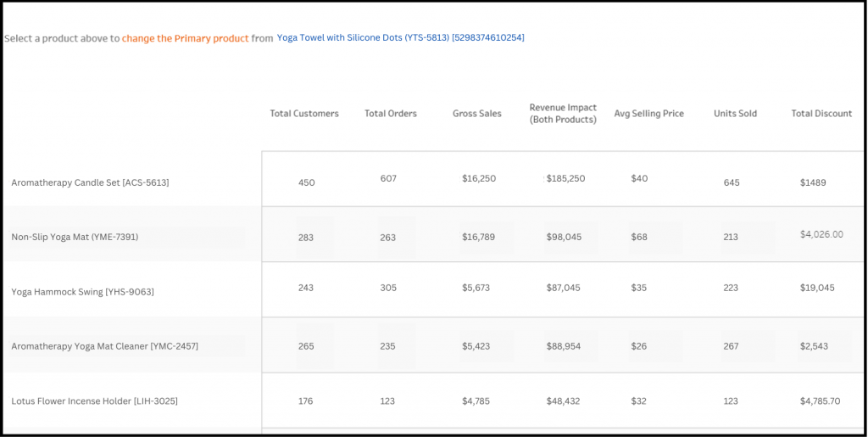Click the $185,250 revenue impact cell
868x437 pixels.
(x=565, y=178)
